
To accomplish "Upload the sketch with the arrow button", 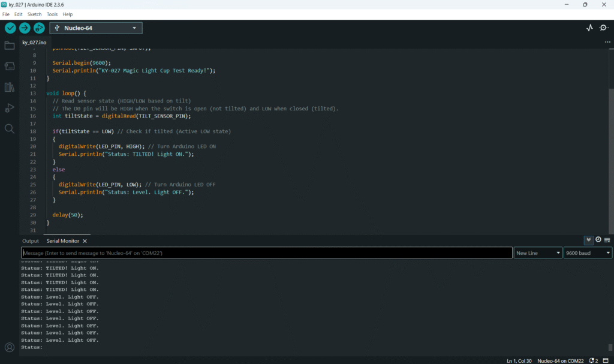I will point(25,28).
